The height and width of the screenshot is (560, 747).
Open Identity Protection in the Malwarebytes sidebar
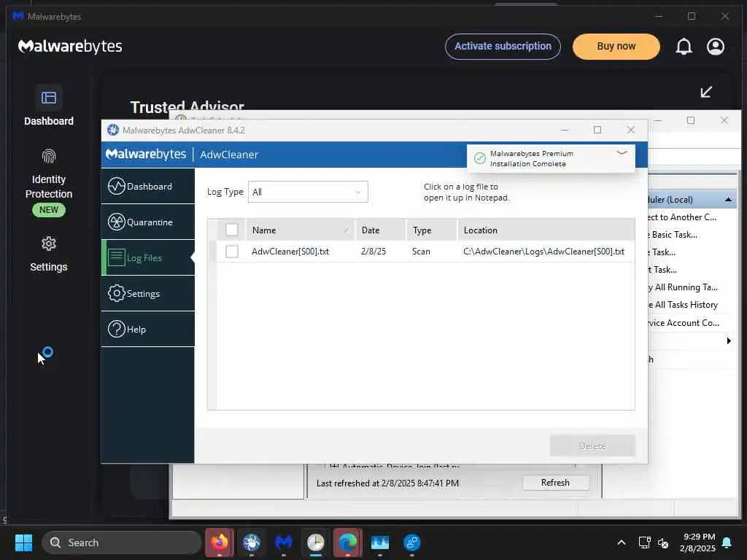49,182
